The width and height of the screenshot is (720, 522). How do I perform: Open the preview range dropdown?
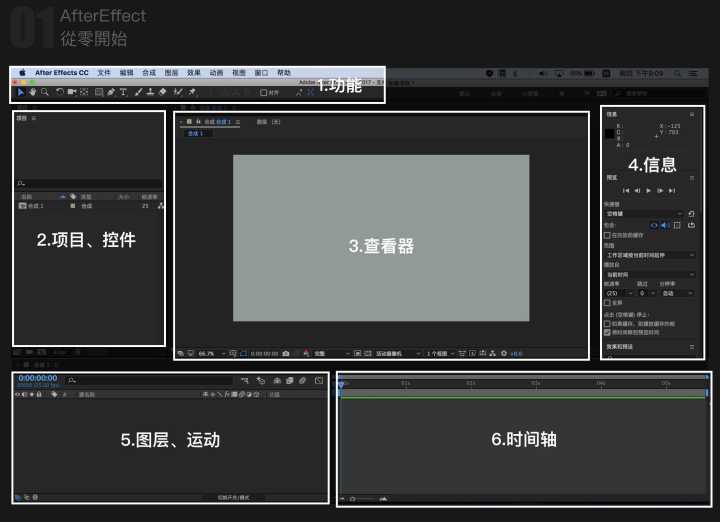tap(650, 255)
